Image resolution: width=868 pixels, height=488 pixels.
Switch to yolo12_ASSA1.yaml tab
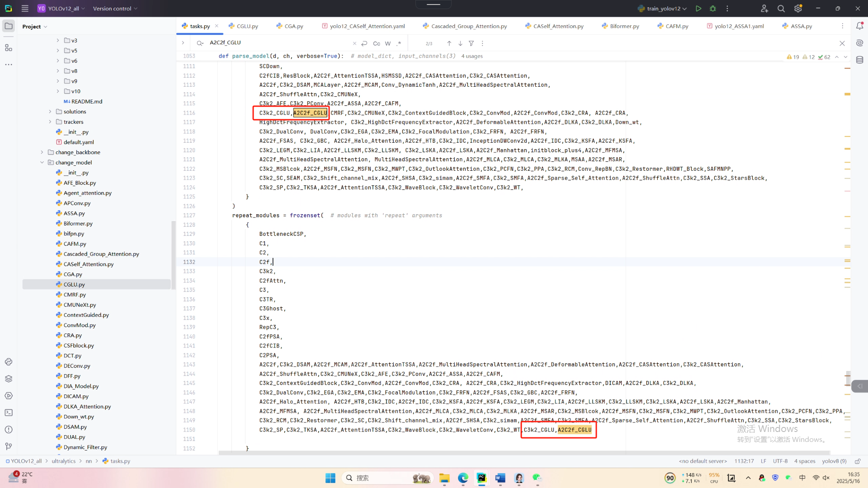tap(739, 26)
